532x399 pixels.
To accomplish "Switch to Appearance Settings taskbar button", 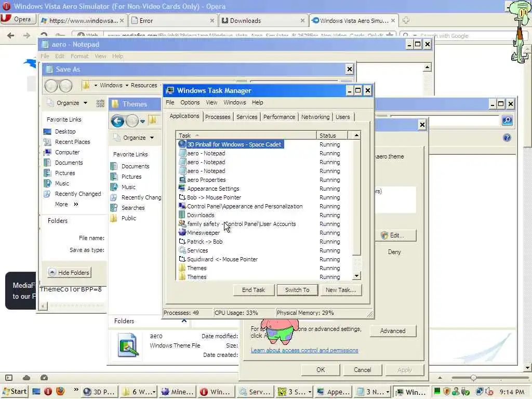I will tap(333, 392).
